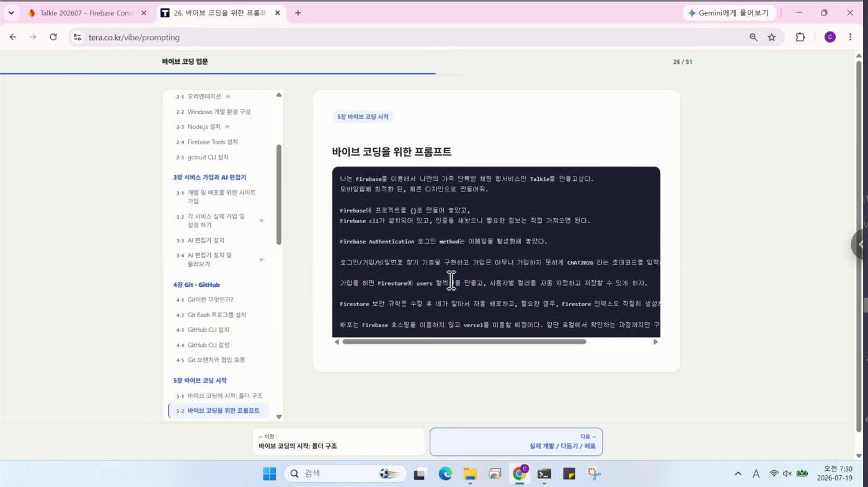The image size is (868, 487).
Task: Click the address bar URL tera.co.kr/vibe/prompting
Action: [134, 37]
